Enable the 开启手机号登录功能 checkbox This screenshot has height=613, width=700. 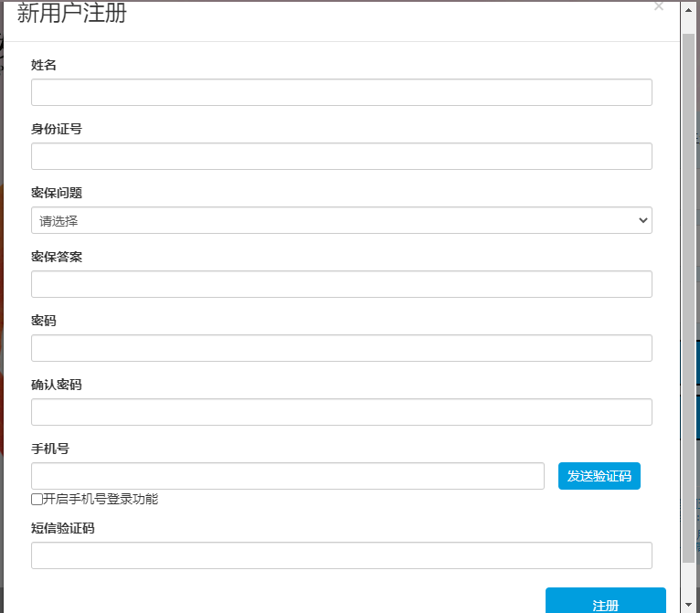click(x=37, y=499)
